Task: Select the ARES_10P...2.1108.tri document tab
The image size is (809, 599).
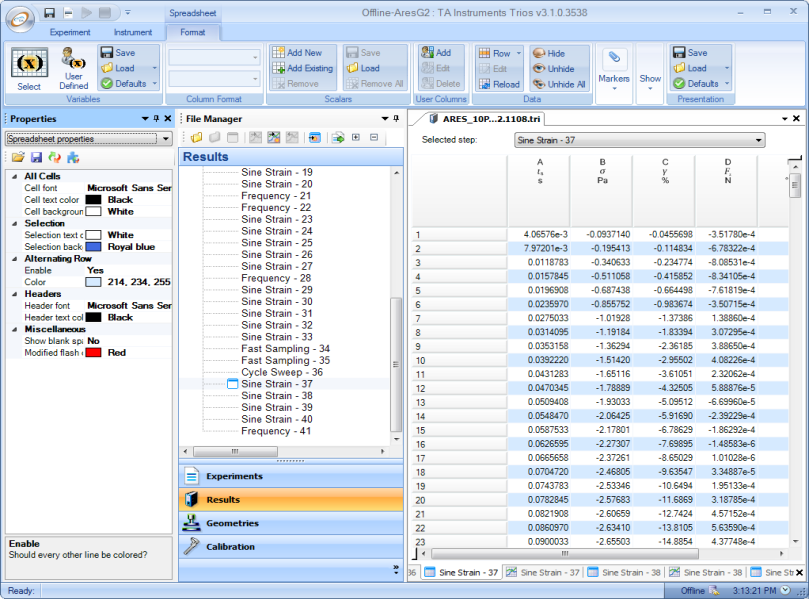Action: [484, 119]
